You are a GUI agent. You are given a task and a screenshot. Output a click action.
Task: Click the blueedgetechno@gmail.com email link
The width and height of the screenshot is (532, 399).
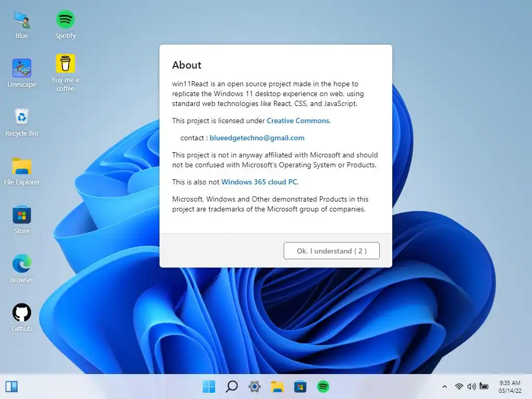click(257, 138)
